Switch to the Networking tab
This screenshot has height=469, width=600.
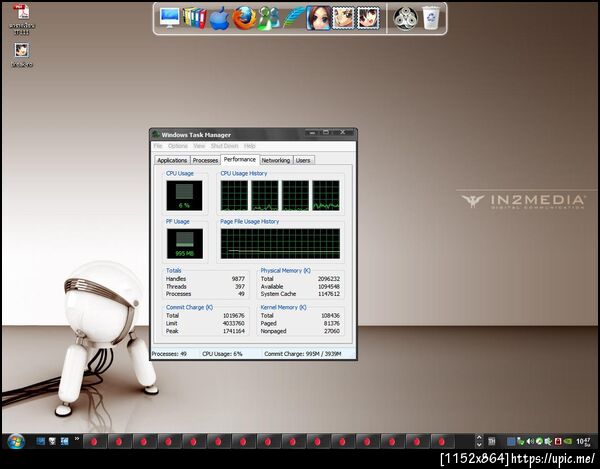276,160
